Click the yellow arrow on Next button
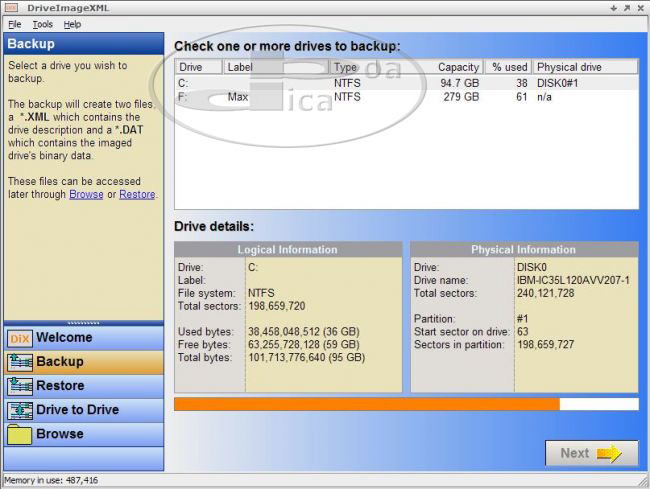Image resolution: width=650 pixels, height=489 pixels. (609, 453)
